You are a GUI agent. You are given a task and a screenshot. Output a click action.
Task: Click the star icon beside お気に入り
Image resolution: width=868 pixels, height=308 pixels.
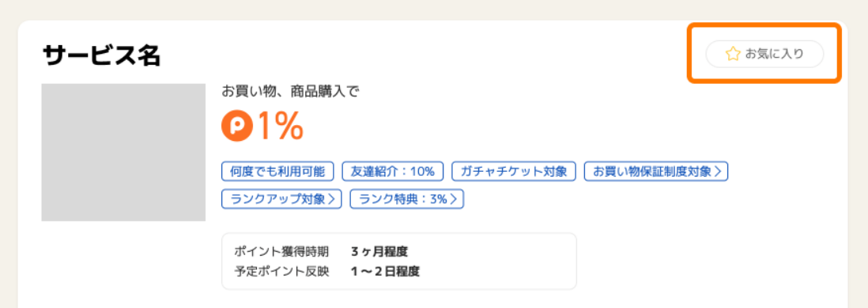732,54
